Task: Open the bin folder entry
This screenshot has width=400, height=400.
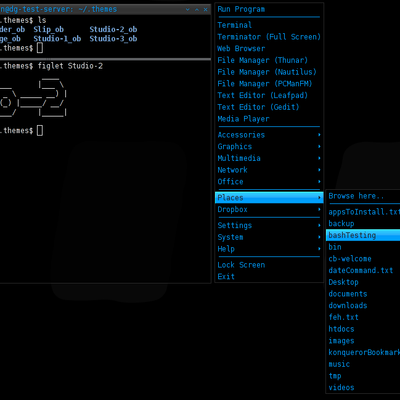Action: tap(363, 247)
